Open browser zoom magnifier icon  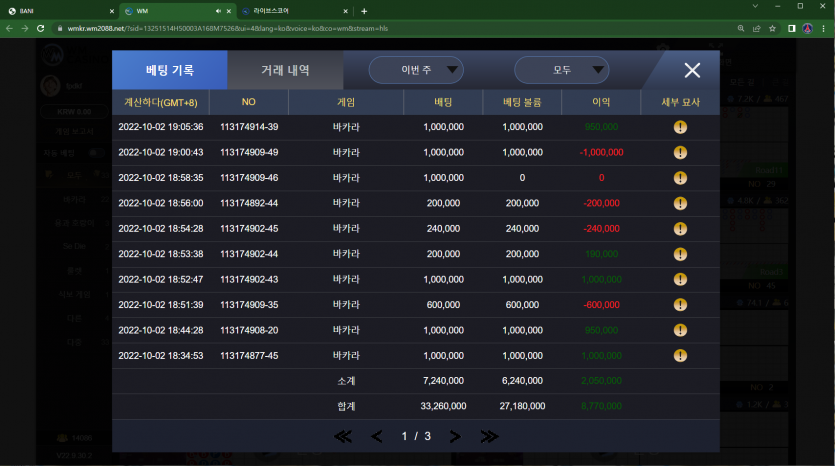[x=741, y=29]
